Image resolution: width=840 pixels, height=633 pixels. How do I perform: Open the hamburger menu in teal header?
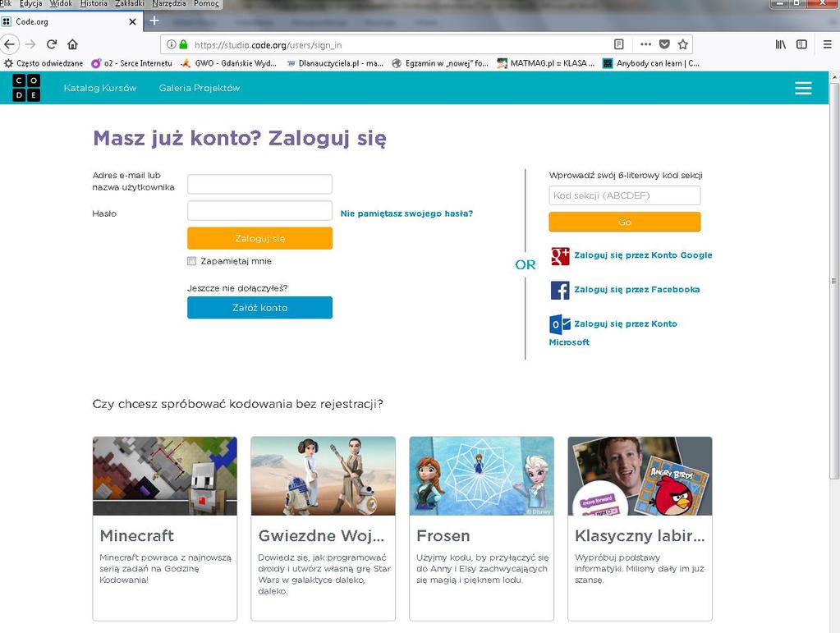[802, 88]
